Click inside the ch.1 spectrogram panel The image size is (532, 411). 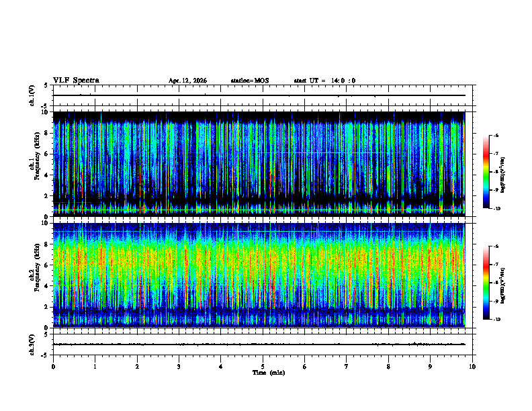259,164
